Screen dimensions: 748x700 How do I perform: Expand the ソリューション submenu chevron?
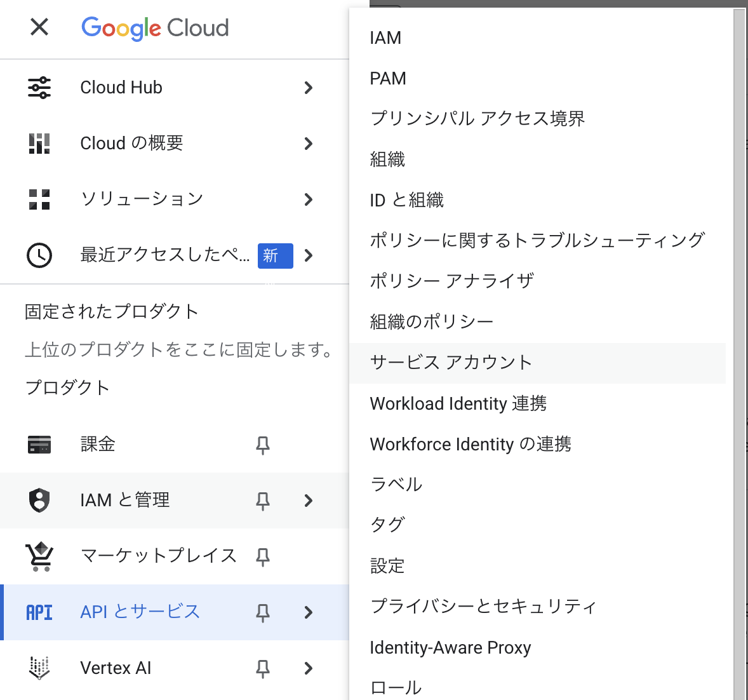click(309, 199)
